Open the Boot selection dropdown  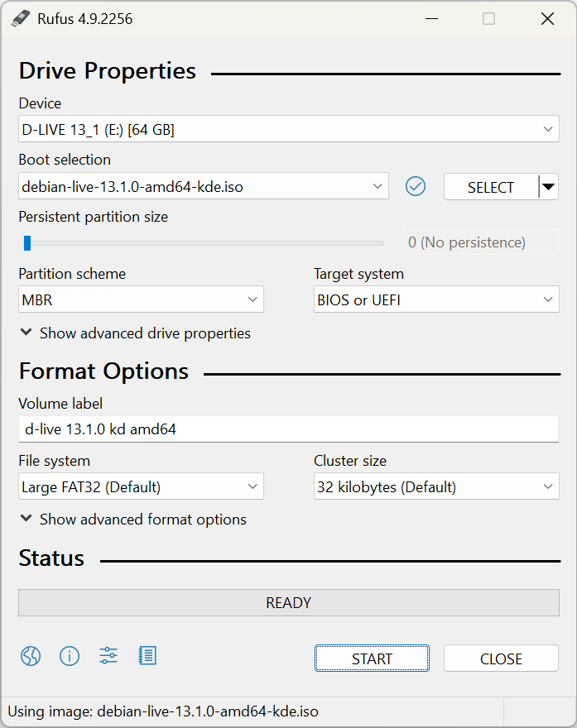pyautogui.click(x=203, y=187)
